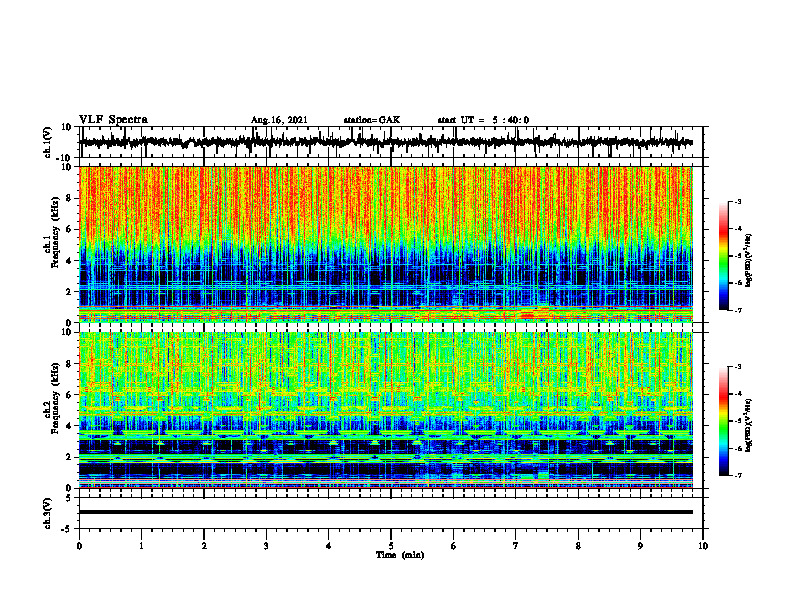Screen dimensions: 792x612
Task: Click the "VLF Spectra" plot title
Action: point(113,120)
